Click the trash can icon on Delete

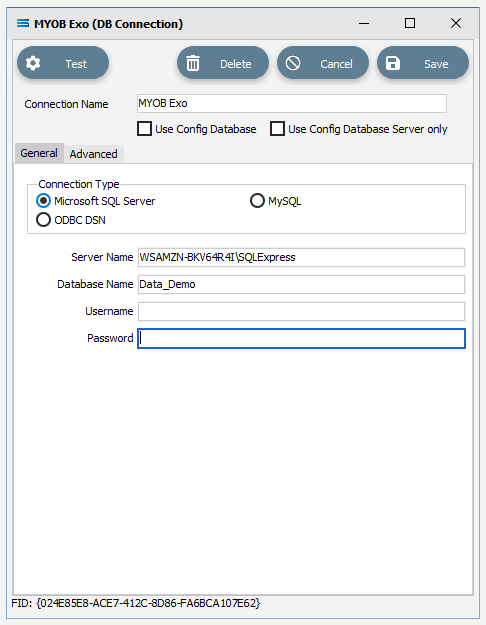(193, 63)
